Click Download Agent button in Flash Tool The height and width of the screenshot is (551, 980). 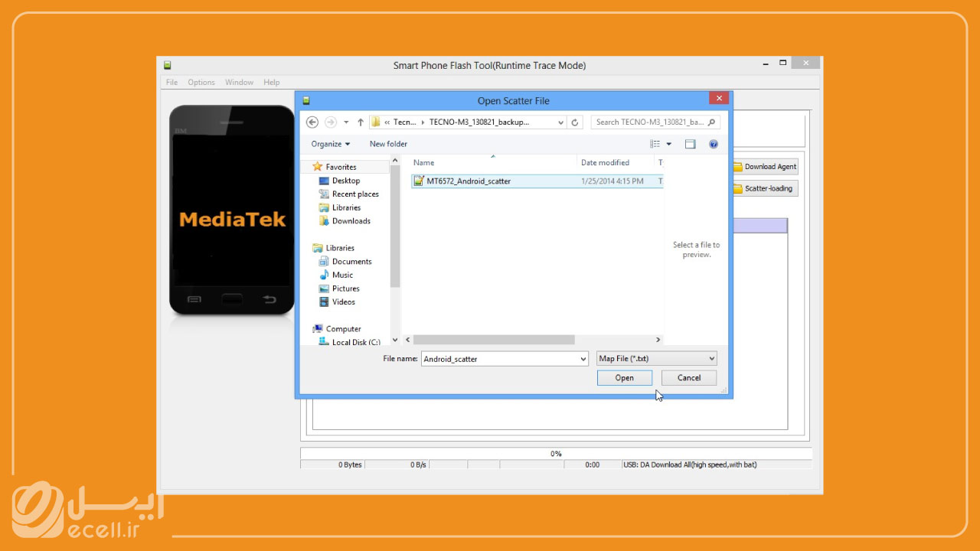point(765,167)
